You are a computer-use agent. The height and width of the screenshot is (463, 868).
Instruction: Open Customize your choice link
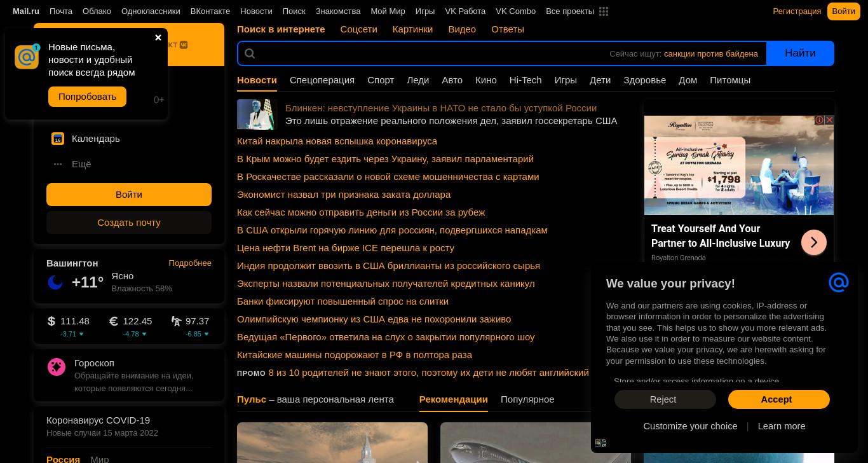point(690,426)
